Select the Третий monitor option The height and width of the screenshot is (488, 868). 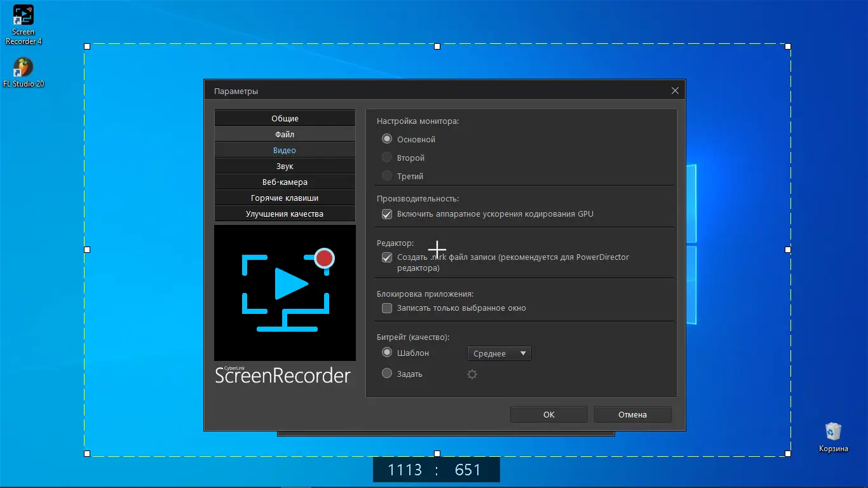pos(386,176)
